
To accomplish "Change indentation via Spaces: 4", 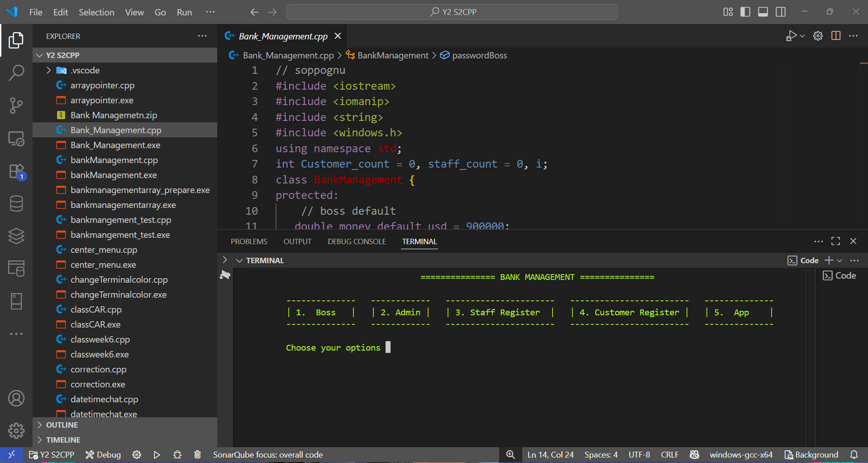I will tap(601, 454).
